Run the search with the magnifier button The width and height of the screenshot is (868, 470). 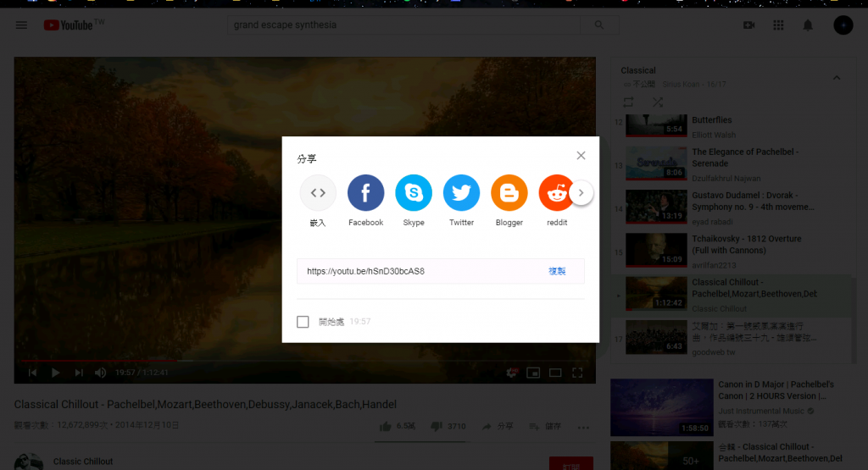click(599, 25)
